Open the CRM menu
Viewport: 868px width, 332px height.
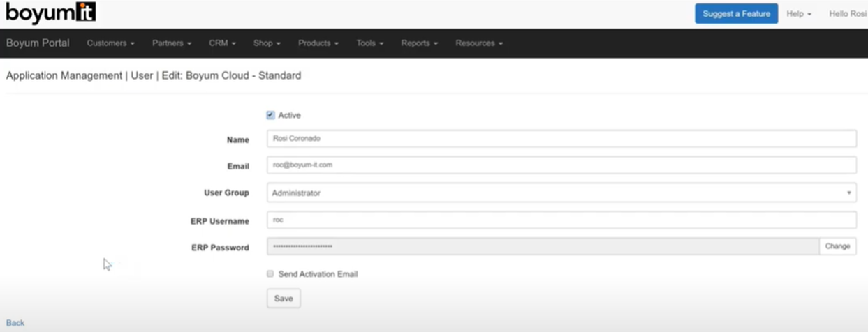(222, 43)
